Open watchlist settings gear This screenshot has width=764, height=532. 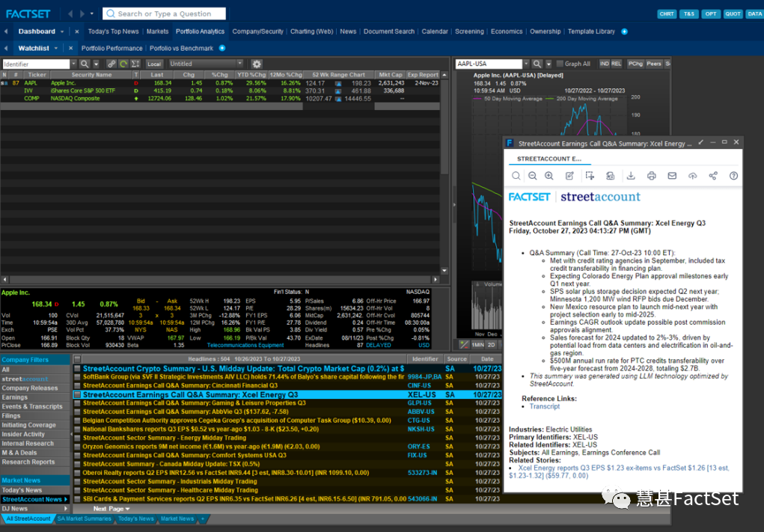pyautogui.click(x=257, y=64)
